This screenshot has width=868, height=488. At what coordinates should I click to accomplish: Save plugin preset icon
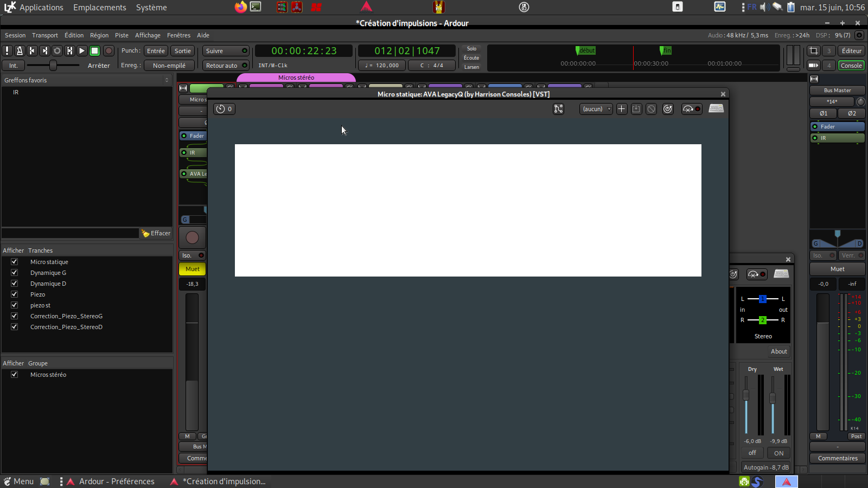point(636,109)
